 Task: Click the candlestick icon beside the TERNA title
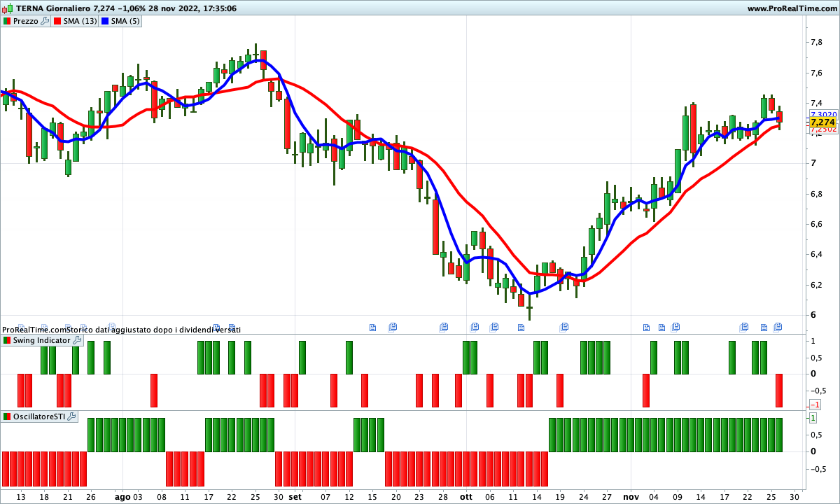click(x=8, y=8)
